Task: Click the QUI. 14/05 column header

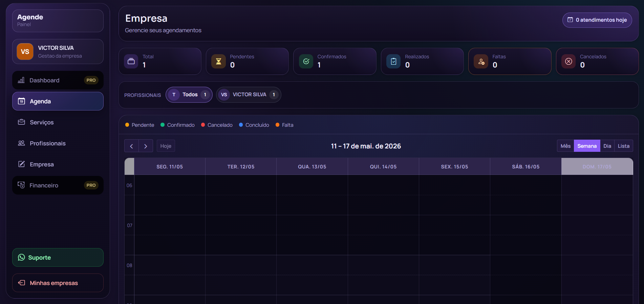Action: (x=383, y=166)
